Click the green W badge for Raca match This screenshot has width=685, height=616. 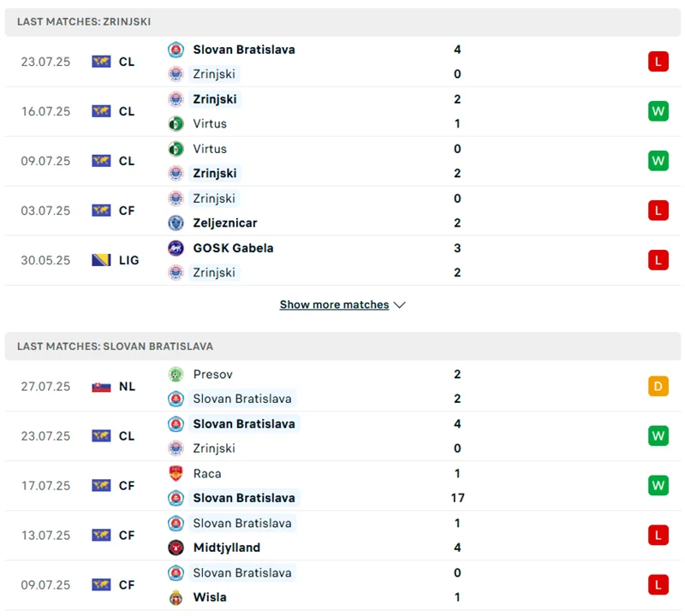tap(658, 486)
